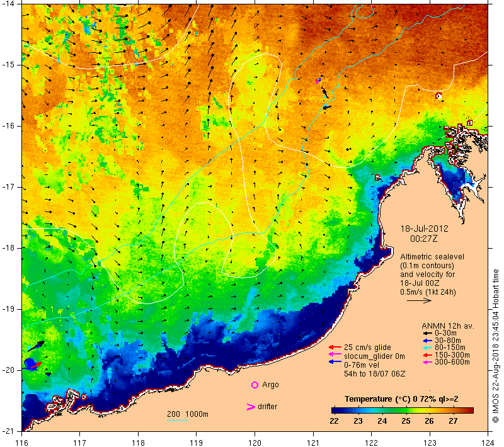This screenshot has width=504, height=447.
Task: Click the 120 longitude axis label
Action: click(x=255, y=443)
